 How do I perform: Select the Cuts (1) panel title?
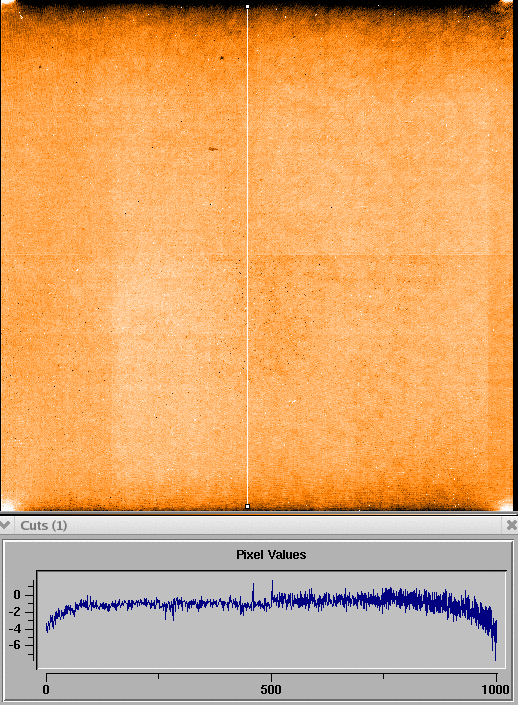tap(44, 525)
